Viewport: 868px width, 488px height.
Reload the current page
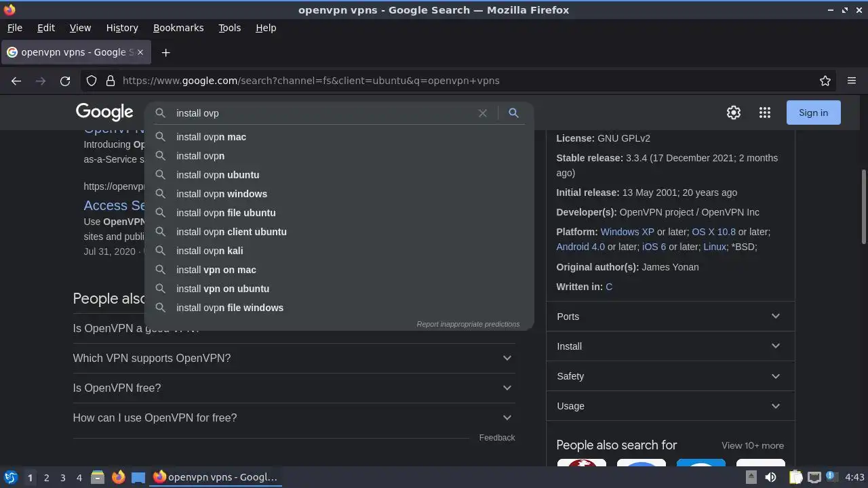[x=65, y=81]
